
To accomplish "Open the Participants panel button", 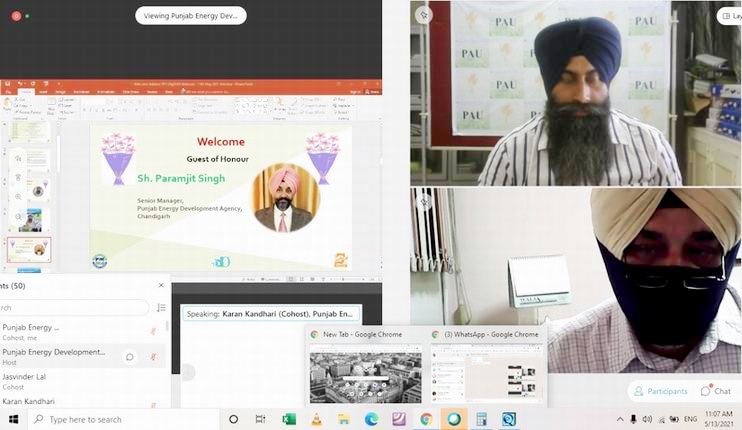I will [x=660, y=391].
